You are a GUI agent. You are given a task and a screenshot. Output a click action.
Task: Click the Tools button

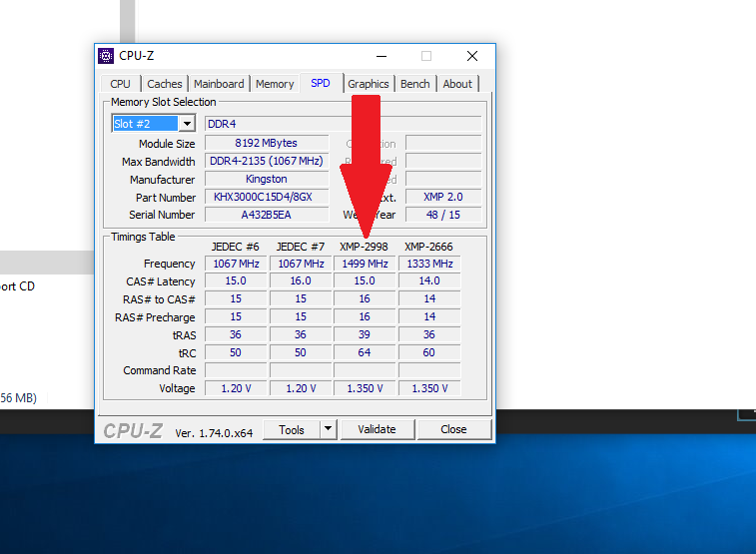[292, 429]
